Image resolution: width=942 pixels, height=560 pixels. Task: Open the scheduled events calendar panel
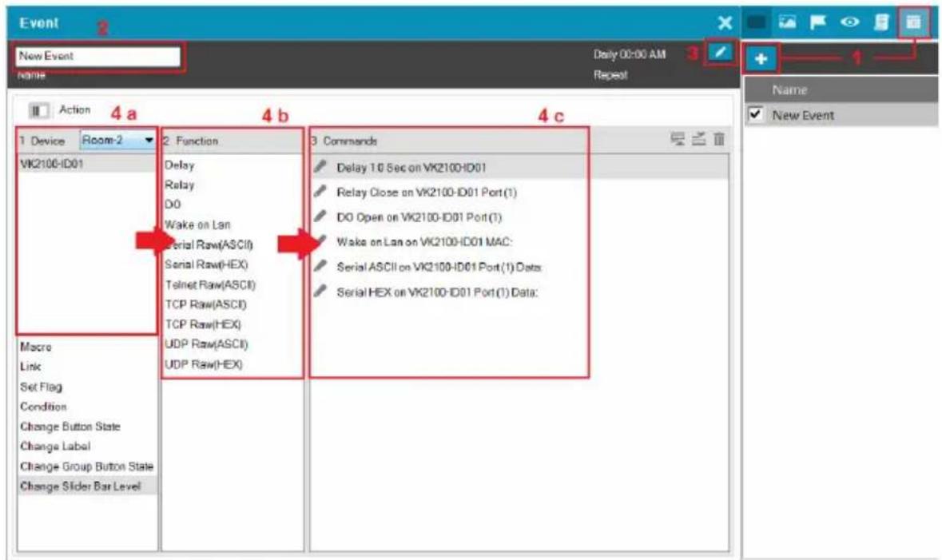pyautogui.click(x=913, y=22)
